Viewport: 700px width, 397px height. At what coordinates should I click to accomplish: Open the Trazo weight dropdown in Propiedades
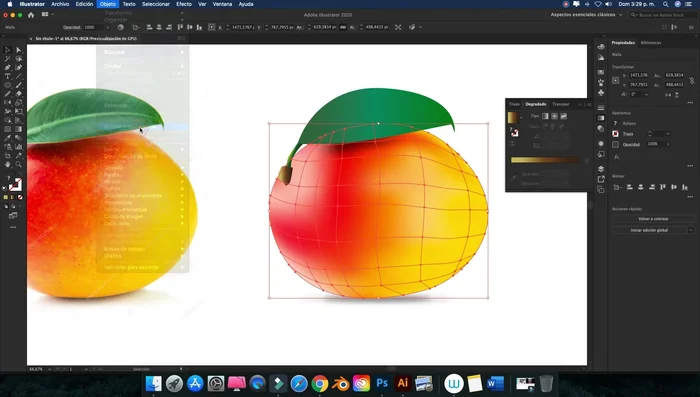tap(668, 134)
